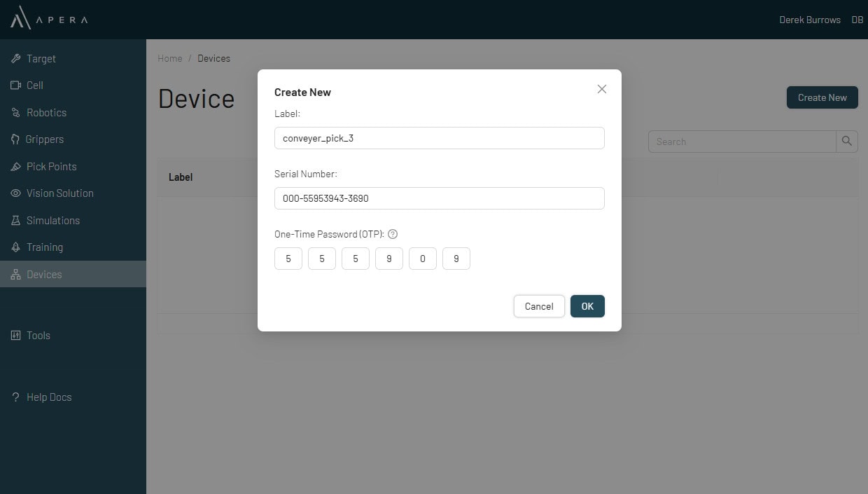Click the Pick Points icon
This screenshot has width=868, height=494.
point(15,167)
